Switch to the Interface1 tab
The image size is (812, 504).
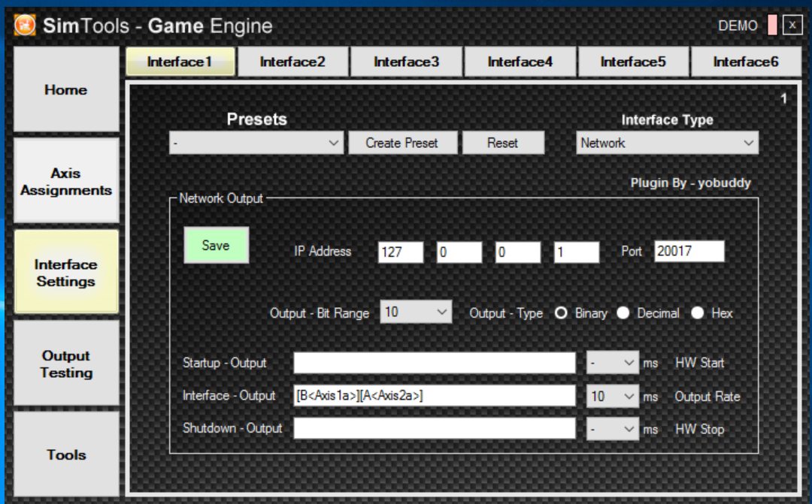[180, 62]
